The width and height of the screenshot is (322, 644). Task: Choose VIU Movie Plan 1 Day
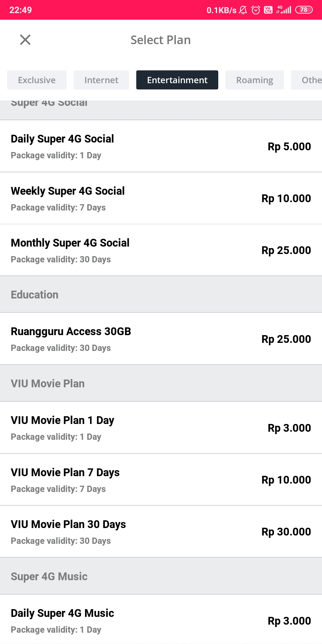(161, 428)
